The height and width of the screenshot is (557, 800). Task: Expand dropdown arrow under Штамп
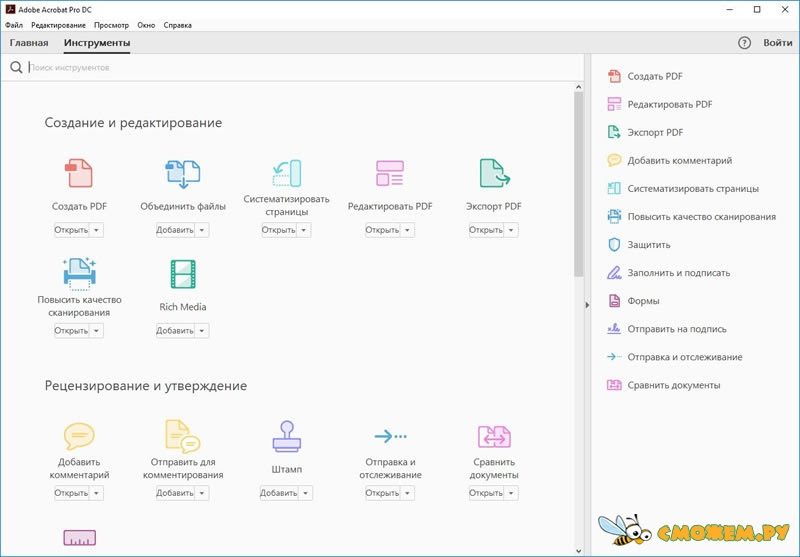click(305, 493)
